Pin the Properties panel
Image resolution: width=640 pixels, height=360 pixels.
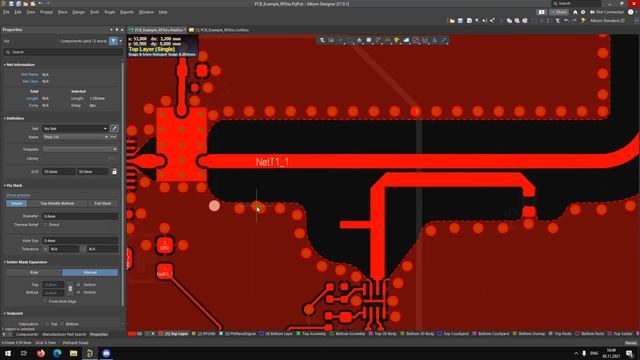[x=117, y=30]
